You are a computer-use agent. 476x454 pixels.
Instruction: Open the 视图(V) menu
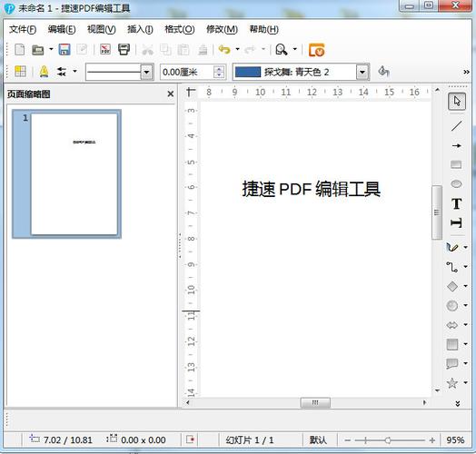(x=102, y=29)
